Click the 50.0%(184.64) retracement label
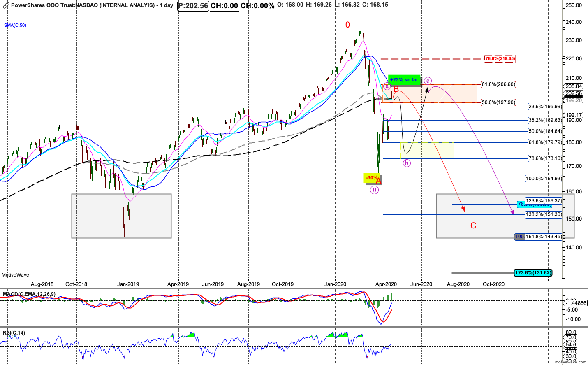The image size is (588, 365). 545,131
